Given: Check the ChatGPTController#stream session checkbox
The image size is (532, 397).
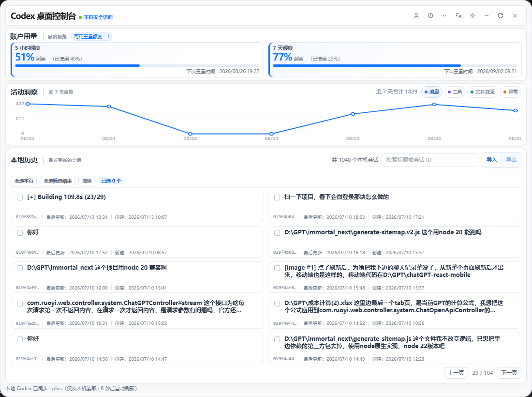Looking at the screenshot, I should (20, 304).
